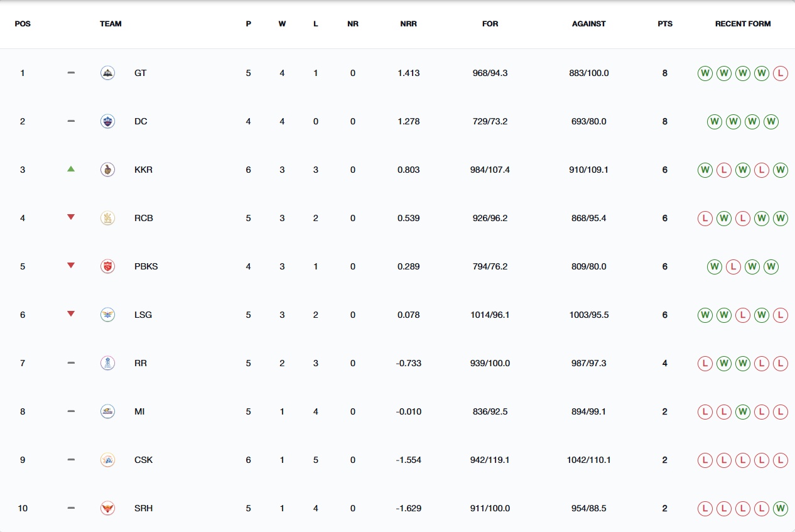This screenshot has height=532, width=795.
Task: Click the green up arrow beside KKR
Action: [71, 169]
